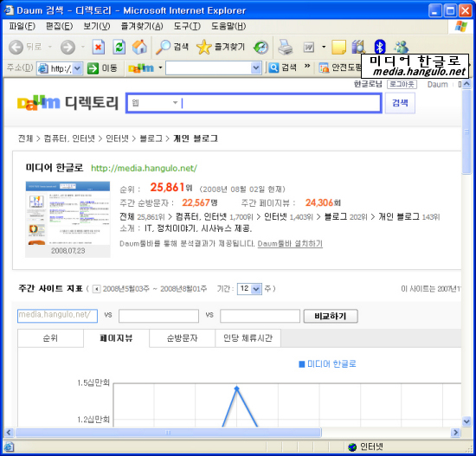This screenshot has height=456, width=476.
Task: Open the media.hangulo.net link
Action: click(144, 168)
